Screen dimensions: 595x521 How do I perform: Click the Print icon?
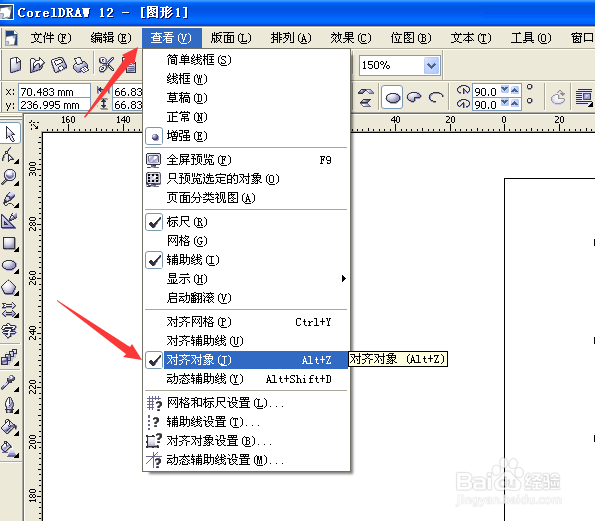[80, 65]
